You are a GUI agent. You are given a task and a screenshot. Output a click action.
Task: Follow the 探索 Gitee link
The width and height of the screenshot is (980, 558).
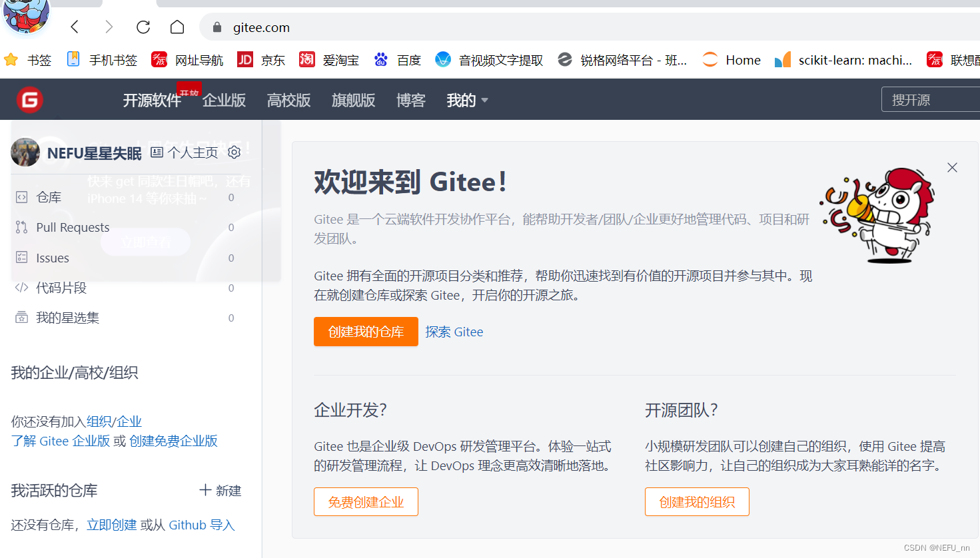454,331
